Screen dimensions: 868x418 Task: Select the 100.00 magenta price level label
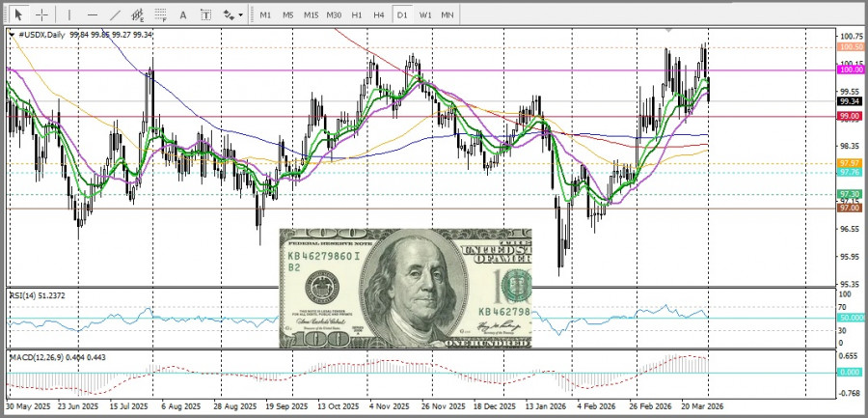tap(850, 70)
